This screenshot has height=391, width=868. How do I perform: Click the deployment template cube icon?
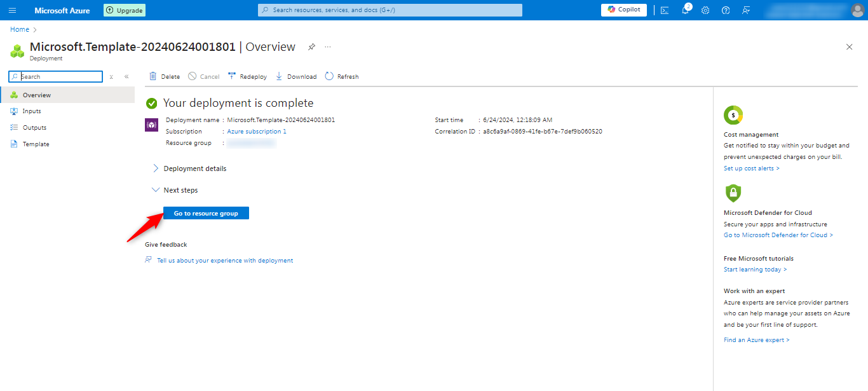pos(151,125)
